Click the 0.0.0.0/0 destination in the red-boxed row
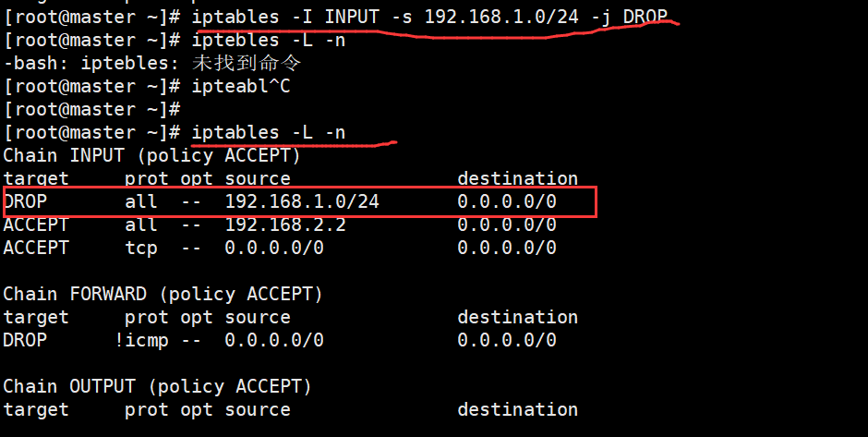Viewport: 868px width, 437px height. (x=507, y=201)
